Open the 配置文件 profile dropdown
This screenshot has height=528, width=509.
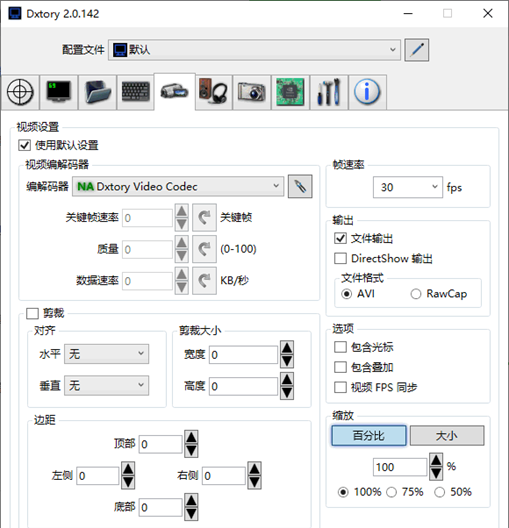[x=254, y=50]
